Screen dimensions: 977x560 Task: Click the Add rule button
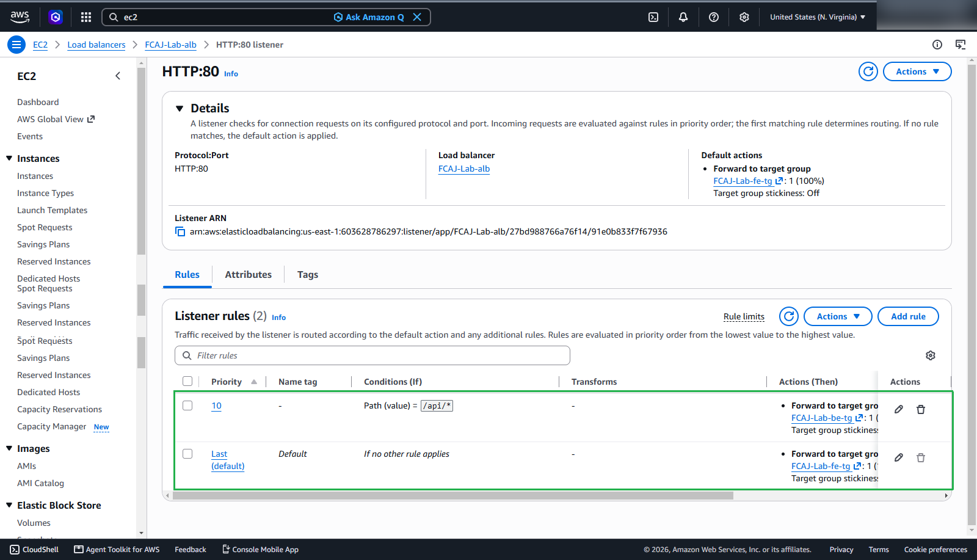click(908, 316)
